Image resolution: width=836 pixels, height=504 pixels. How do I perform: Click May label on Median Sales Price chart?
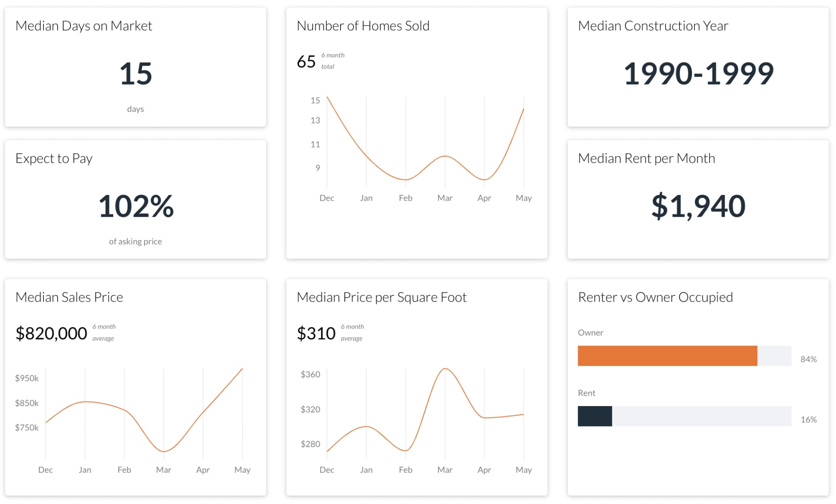pyautogui.click(x=242, y=470)
